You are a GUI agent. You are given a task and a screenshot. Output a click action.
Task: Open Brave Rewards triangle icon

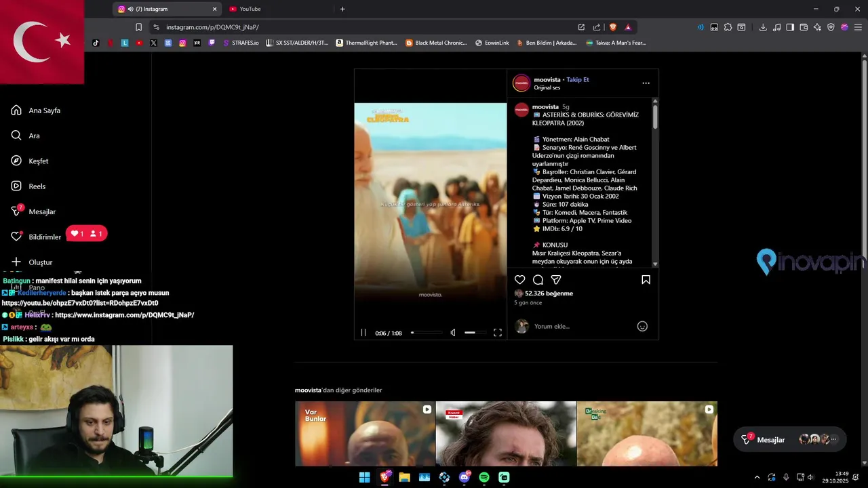628,27
